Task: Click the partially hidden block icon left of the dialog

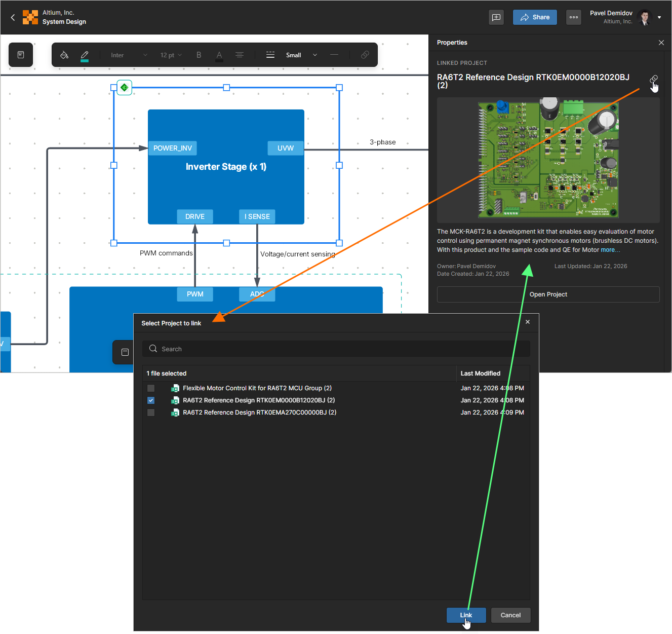Action: (x=125, y=352)
